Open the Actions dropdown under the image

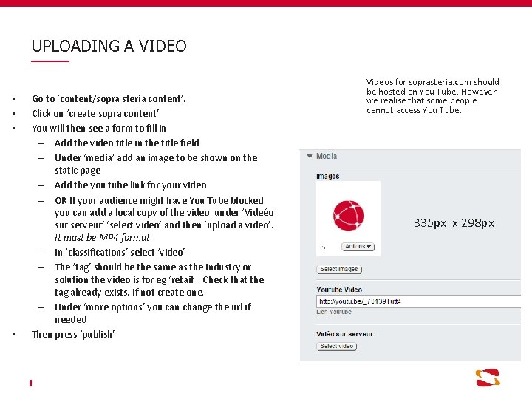(x=358, y=247)
